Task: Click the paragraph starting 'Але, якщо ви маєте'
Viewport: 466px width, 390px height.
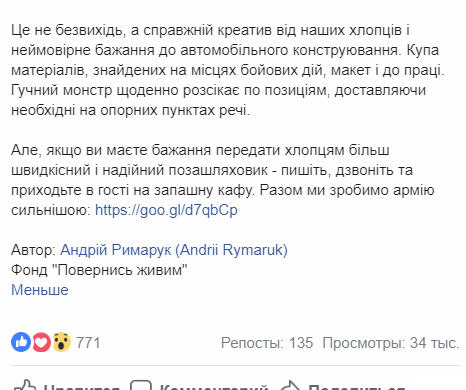Action: click(x=223, y=180)
